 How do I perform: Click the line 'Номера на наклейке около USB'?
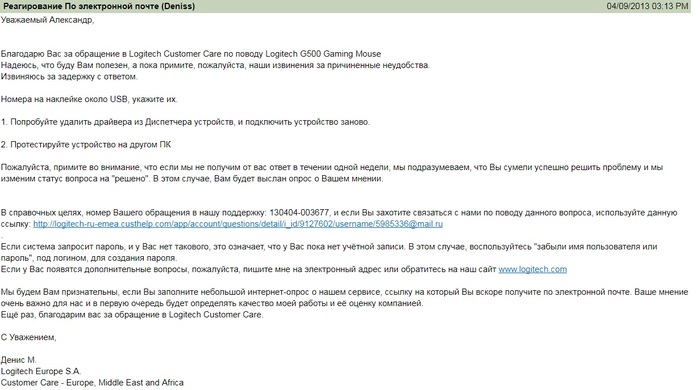pyautogui.click(x=89, y=100)
